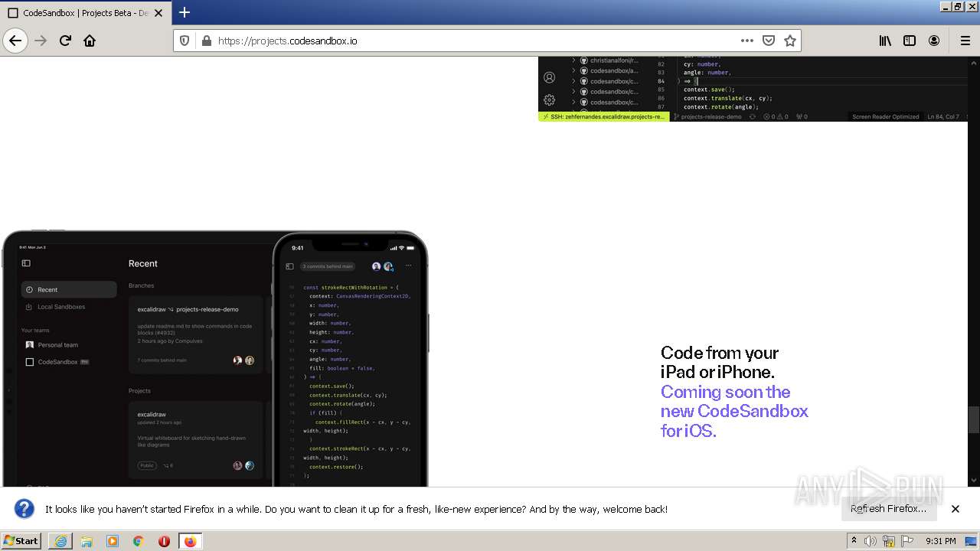The width and height of the screenshot is (980, 551).
Task: Click Screen Reader Optimized status text
Action: [x=885, y=117]
